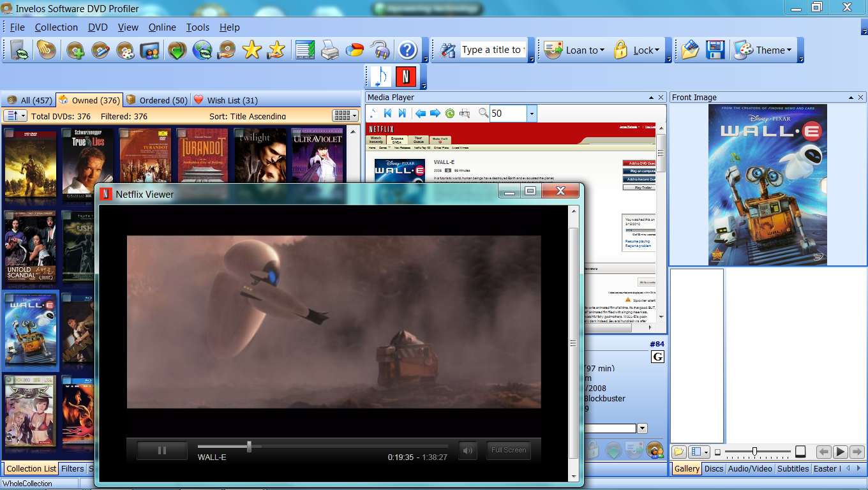The width and height of the screenshot is (868, 490).
Task: Toggle checkbox on the WALL-E collection cover
Action: 10,298
